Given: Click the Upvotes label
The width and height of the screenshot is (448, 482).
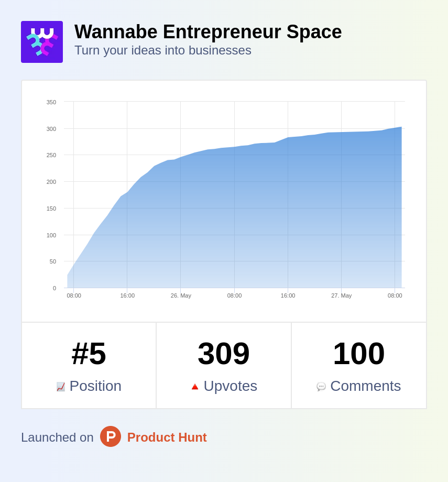Looking at the screenshot, I should 231,386.
